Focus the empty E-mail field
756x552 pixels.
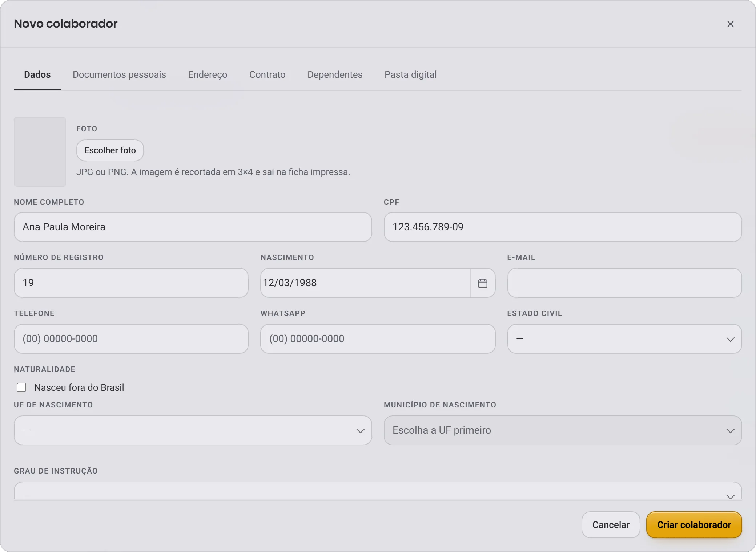coord(624,283)
